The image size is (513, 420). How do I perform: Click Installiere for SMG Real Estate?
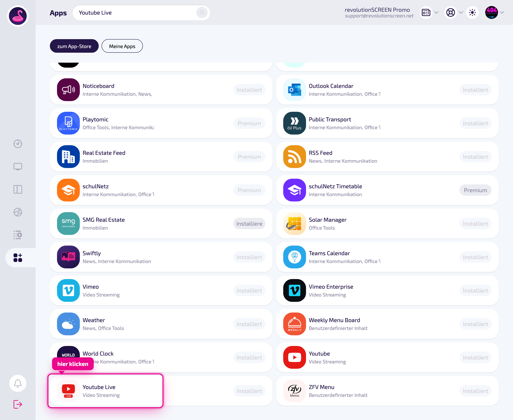click(249, 224)
